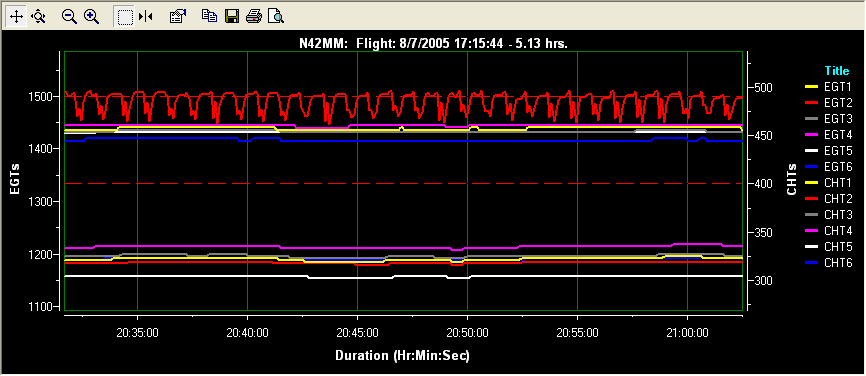Click the 20:40:00 time axis label
The height and width of the screenshot is (376, 866).
[248, 333]
